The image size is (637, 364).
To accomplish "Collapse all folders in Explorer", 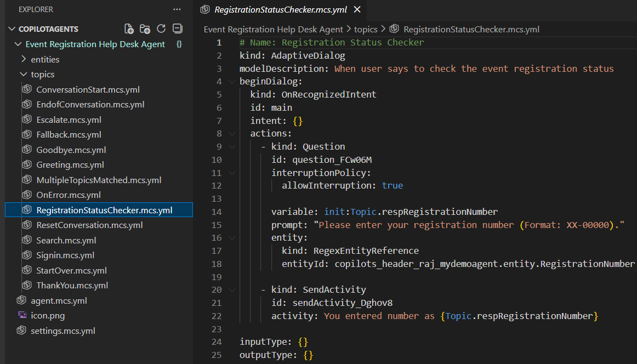I will coord(177,29).
